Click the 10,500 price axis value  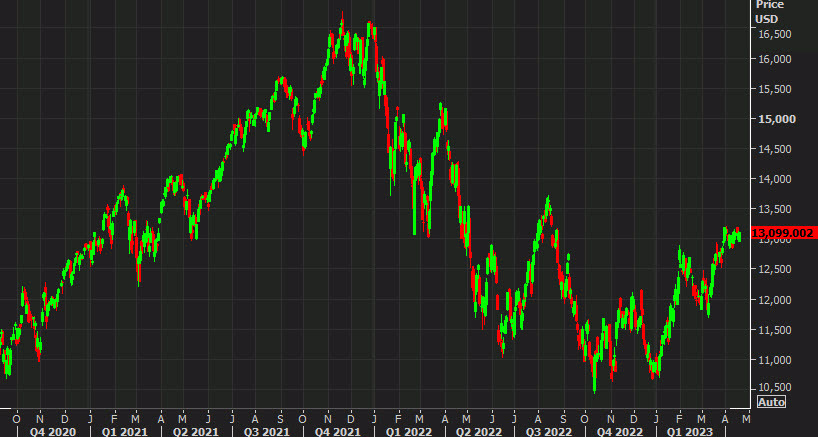pyautogui.click(x=774, y=387)
